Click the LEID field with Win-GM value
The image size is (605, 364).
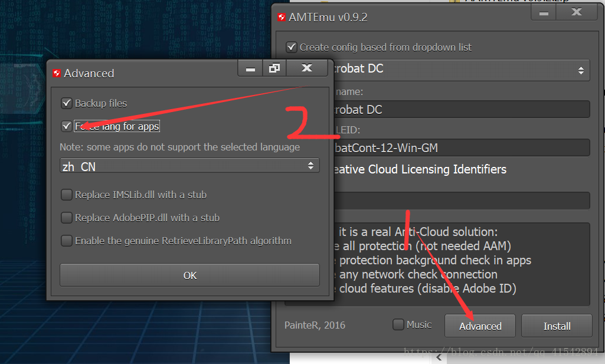click(462, 147)
